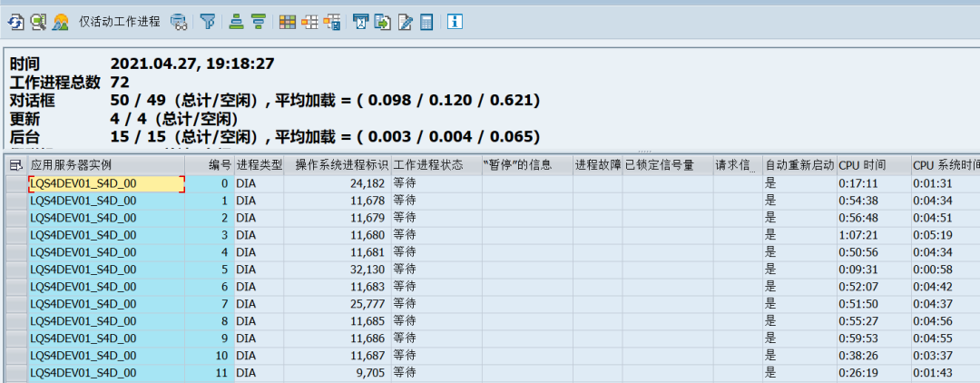Click process ID cell 11,685

coord(338,321)
